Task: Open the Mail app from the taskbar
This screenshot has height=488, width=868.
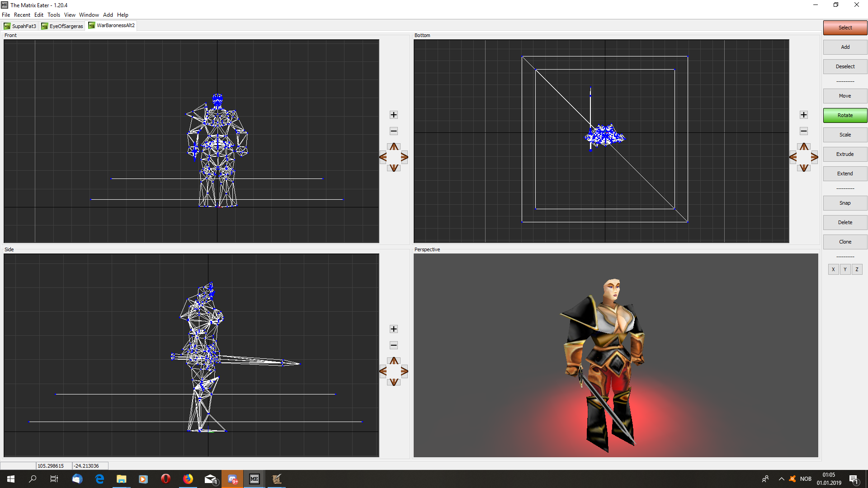Action: tap(211, 479)
